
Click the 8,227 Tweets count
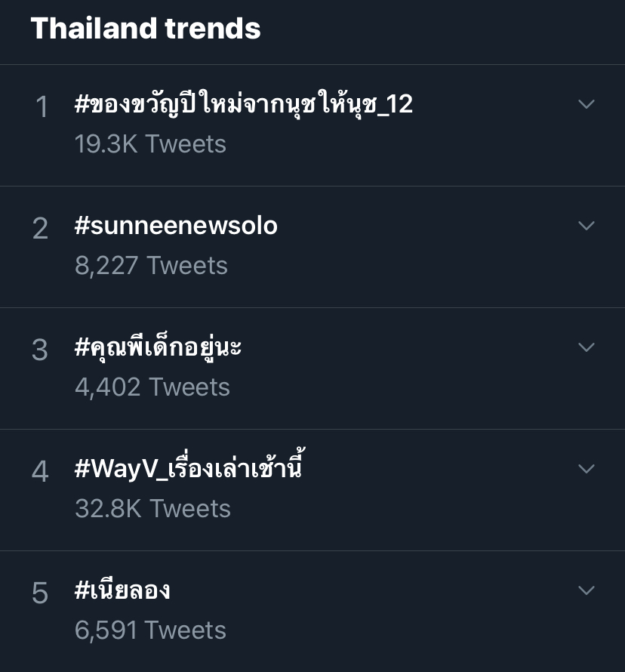tap(151, 266)
